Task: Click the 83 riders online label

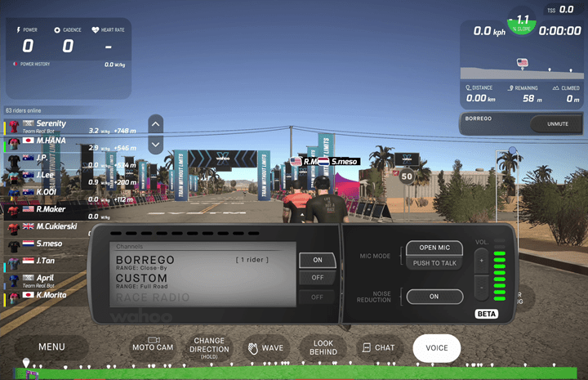Action: click(23, 110)
